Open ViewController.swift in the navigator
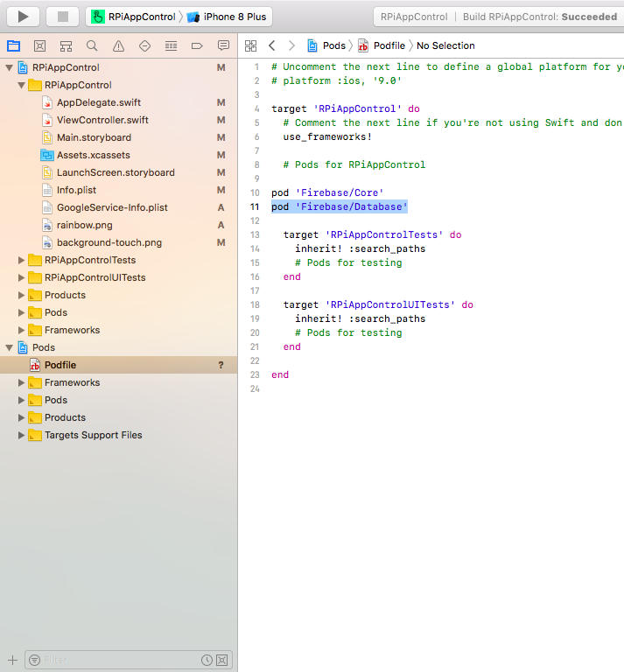The height and width of the screenshot is (672, 624). (102, 120)
